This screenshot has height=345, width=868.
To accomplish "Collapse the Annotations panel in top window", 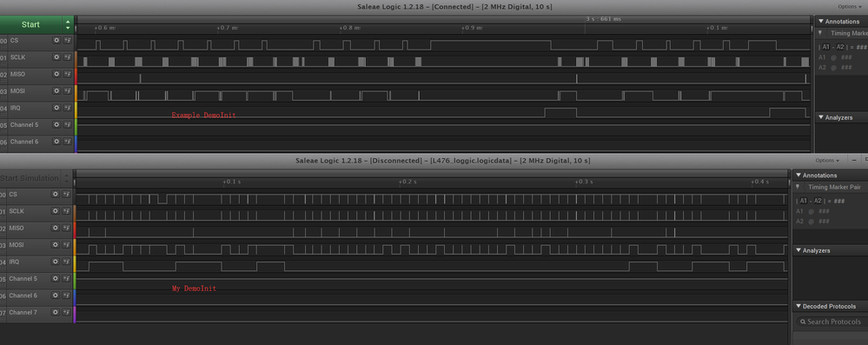I will click(x=821, y=22).
